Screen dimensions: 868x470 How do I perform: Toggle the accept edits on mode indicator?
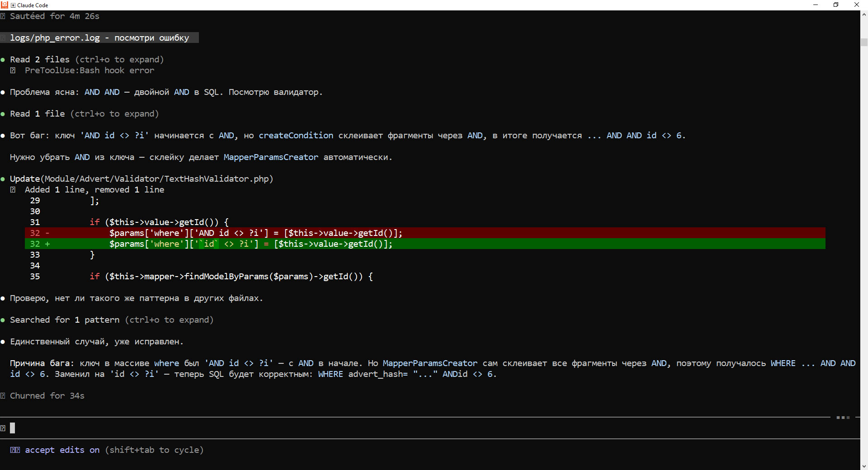point(62,450)
